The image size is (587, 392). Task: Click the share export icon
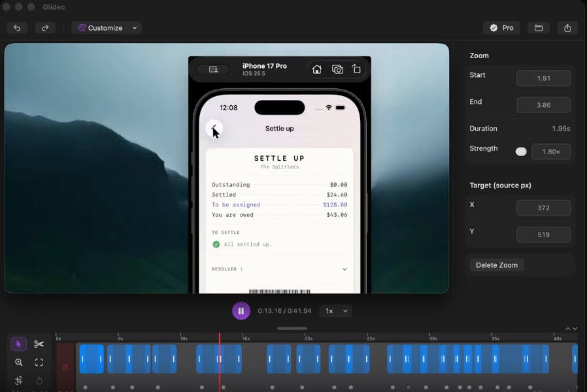567,27
